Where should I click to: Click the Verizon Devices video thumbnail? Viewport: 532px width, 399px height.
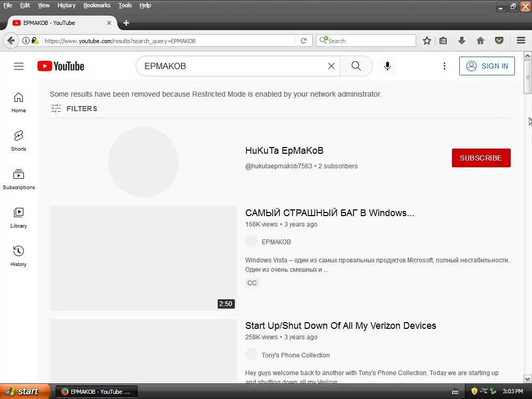click(143, 352)
